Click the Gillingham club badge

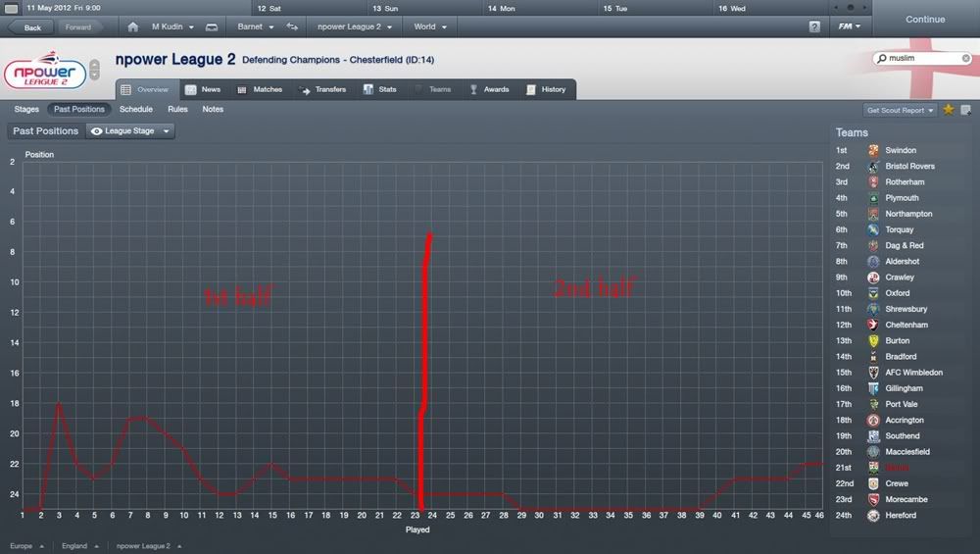pos(873,388)
